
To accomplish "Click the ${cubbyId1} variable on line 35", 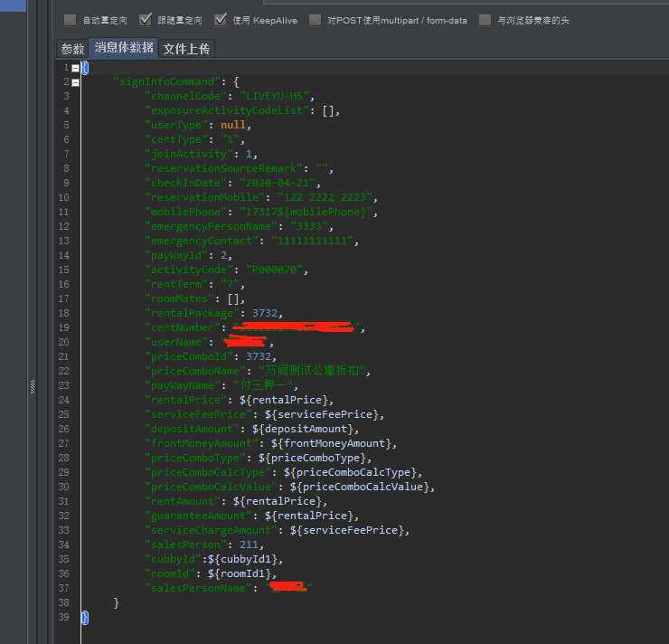I will [242, 559].
